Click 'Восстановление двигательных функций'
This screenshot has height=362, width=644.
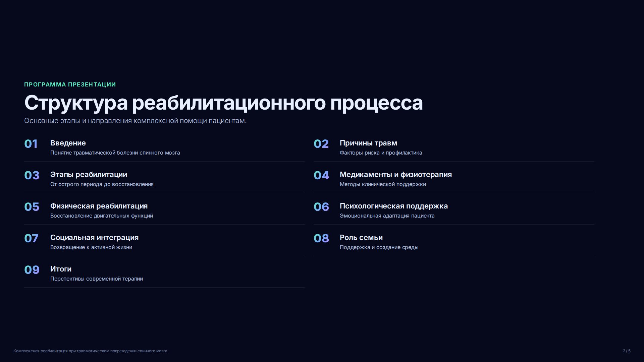pyautogui.click(x=102, y=216)
